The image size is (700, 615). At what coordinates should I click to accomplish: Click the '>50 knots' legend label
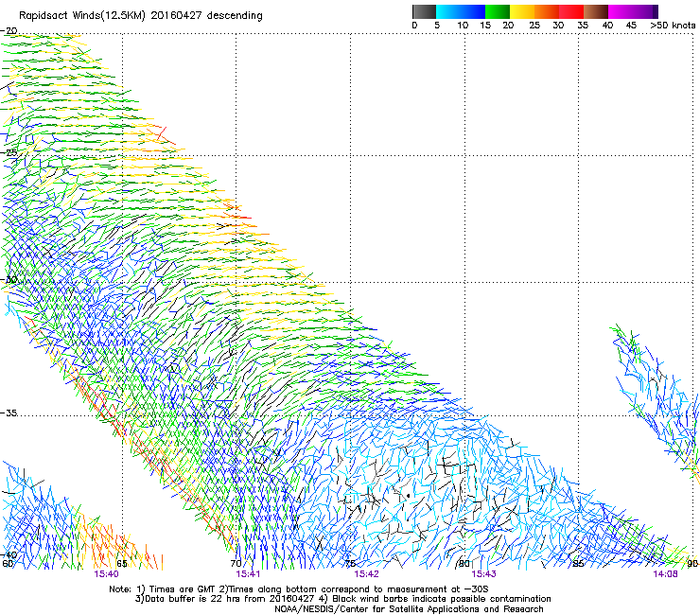[673, 26]
